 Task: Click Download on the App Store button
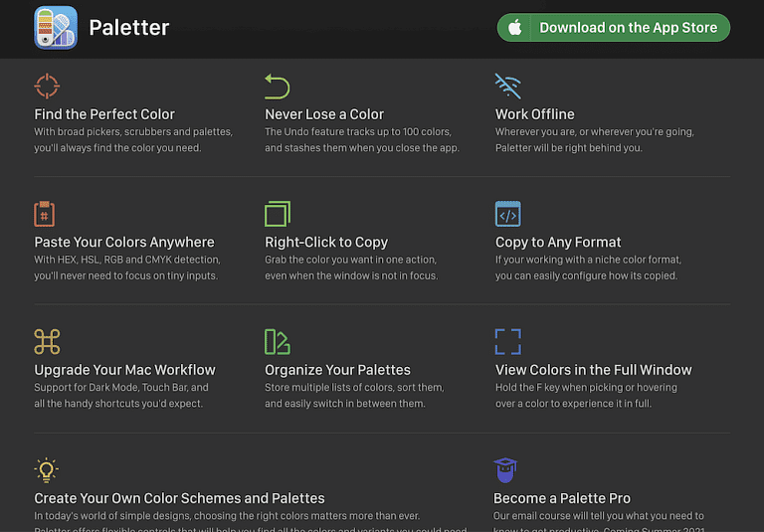pos(614,27)
